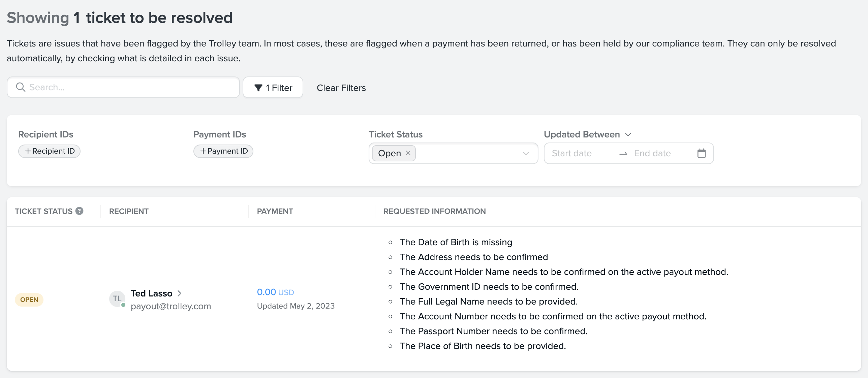
Task: Click chevron next to Ted Lasso
Action: (x=179, y=293)
